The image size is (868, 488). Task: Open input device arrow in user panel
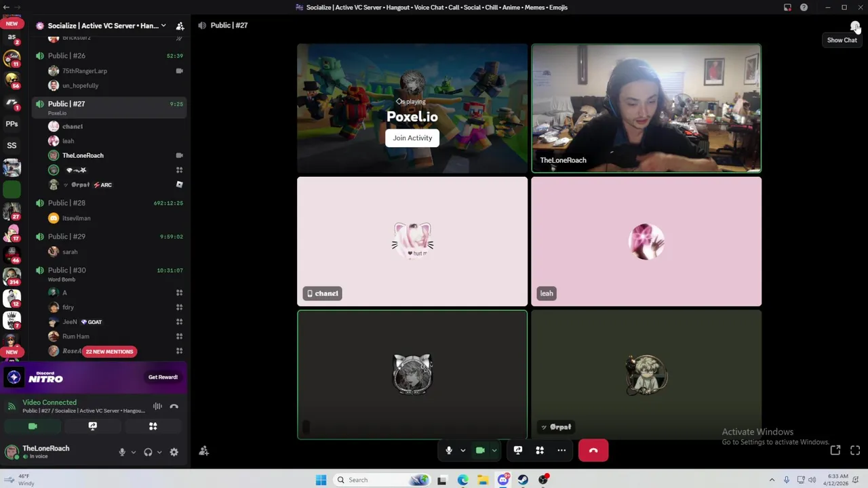tap(133, 452)
